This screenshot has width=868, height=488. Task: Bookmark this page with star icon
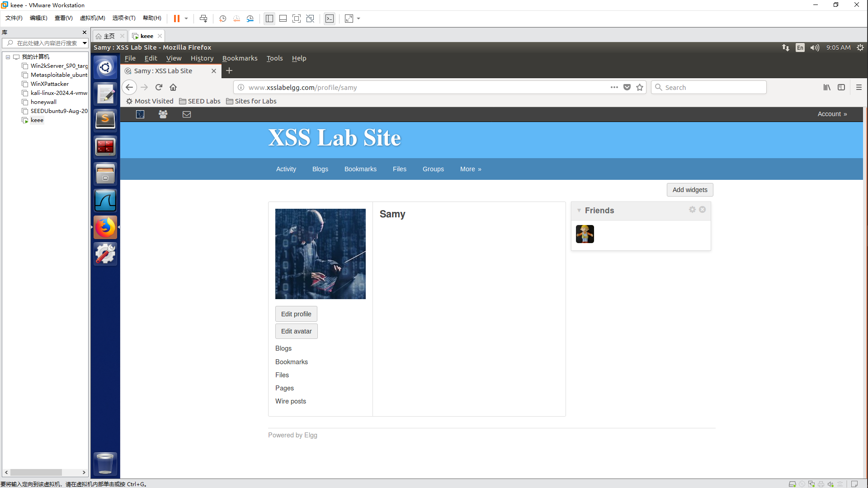click(x=640, y=87)
